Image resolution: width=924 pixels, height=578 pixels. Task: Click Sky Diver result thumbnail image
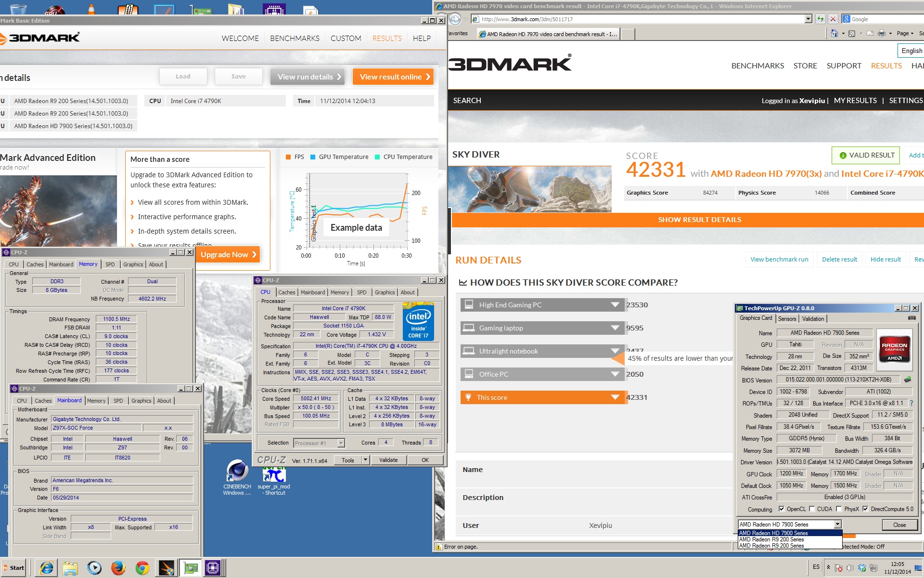(529, 189)
